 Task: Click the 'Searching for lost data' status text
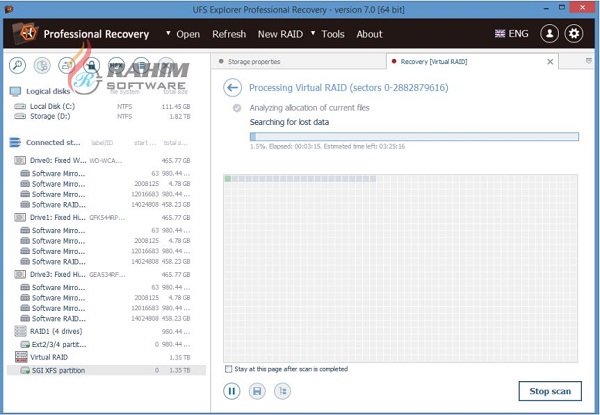pos(289,122)
